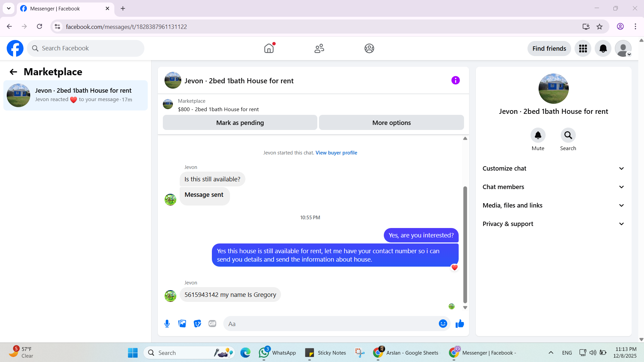Select the Jevon 2bed 1bath conversation
644x362 pixels.
[76, 95]
